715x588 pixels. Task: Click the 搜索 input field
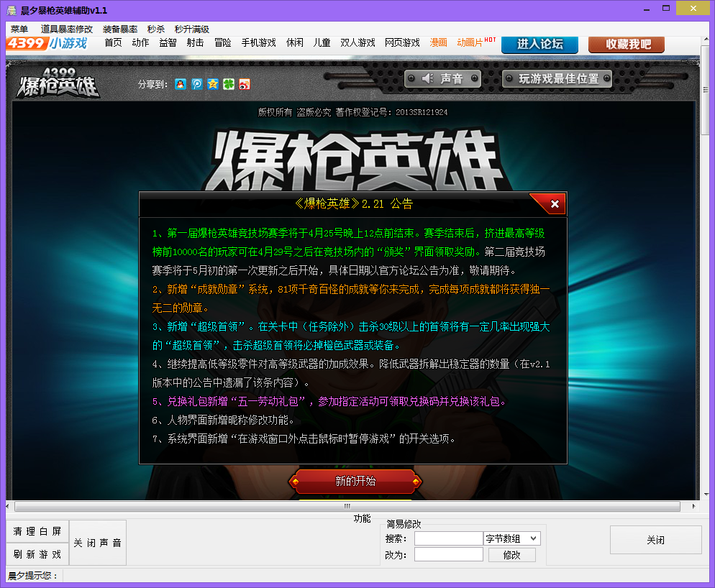449,539
